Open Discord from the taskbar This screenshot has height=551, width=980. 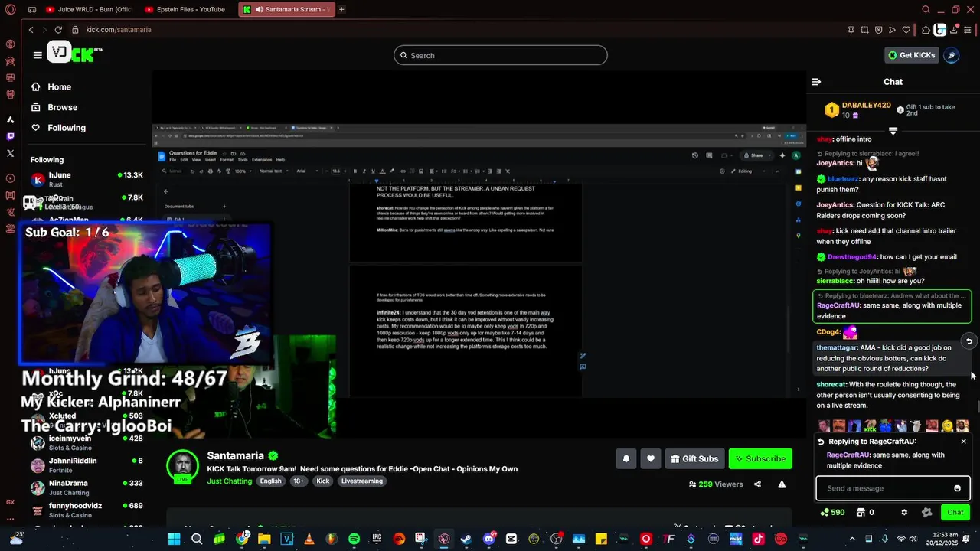(489, 539)
